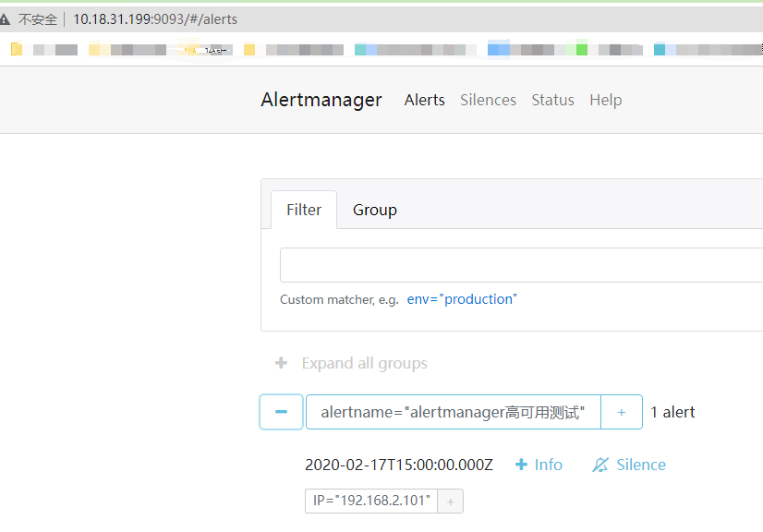
Task: Click the muted bell Silence icon
Action: tap(600, 465)
